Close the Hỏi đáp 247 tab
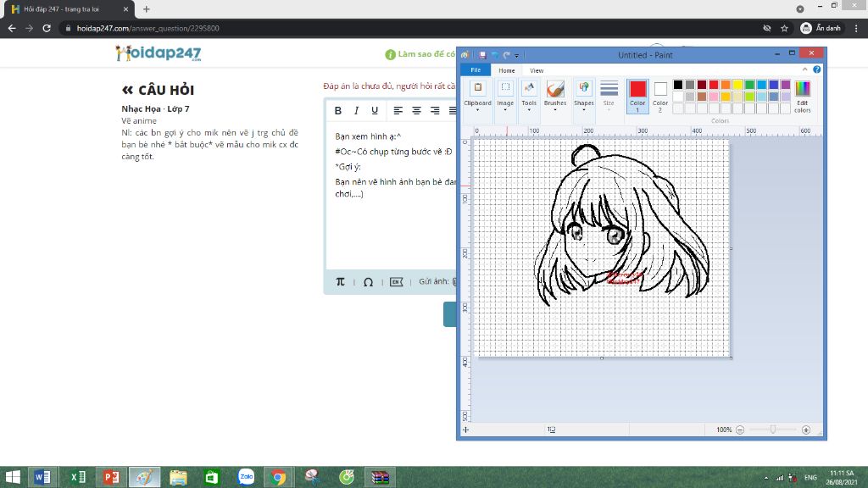 pos(125,9)
